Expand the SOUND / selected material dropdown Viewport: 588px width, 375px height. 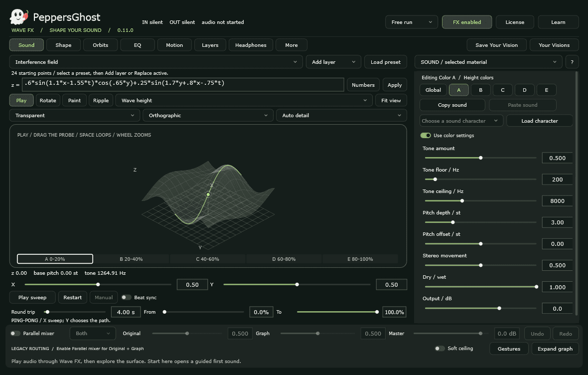[x=488, y=62]
